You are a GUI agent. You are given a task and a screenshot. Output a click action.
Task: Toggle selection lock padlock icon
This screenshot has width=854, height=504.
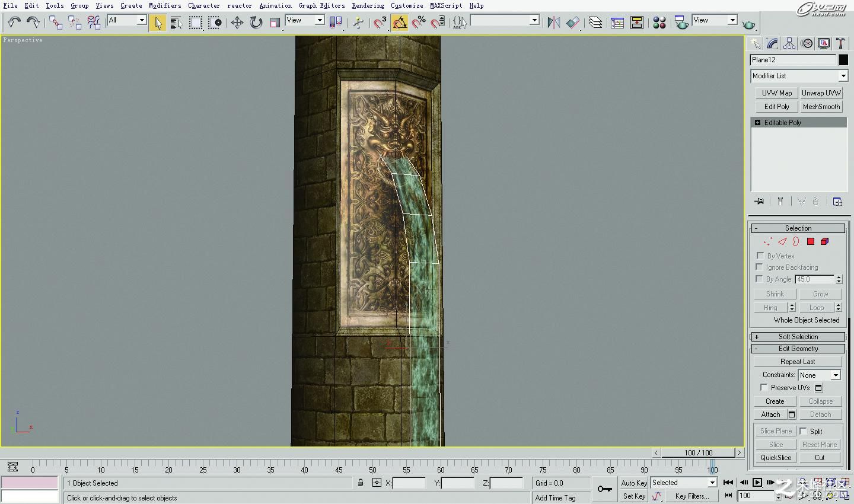pos(361,483)
